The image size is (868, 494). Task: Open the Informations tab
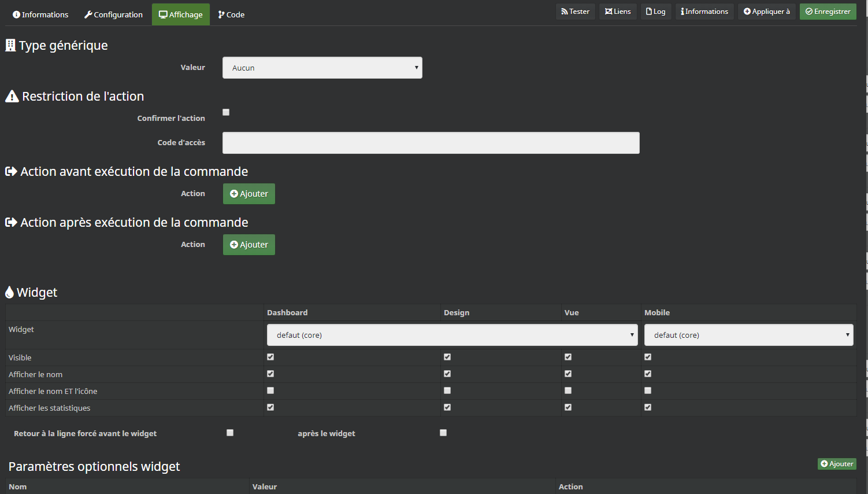(40, 14)
